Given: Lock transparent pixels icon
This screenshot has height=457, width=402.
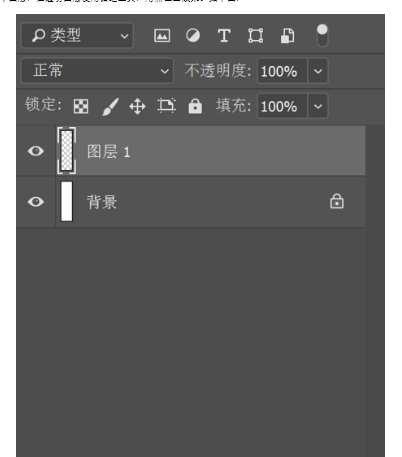Looking at the screenshot, I should point(81,106).
